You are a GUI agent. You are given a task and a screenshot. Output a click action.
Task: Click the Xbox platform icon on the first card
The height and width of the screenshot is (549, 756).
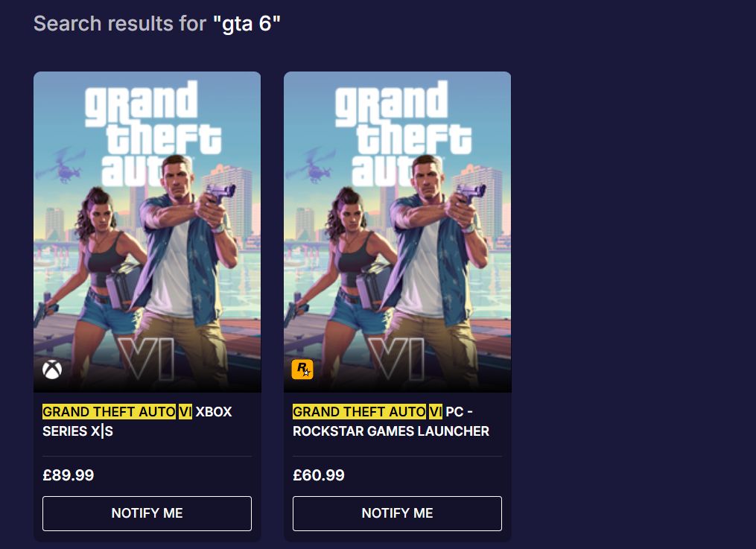tap(52, 370)
